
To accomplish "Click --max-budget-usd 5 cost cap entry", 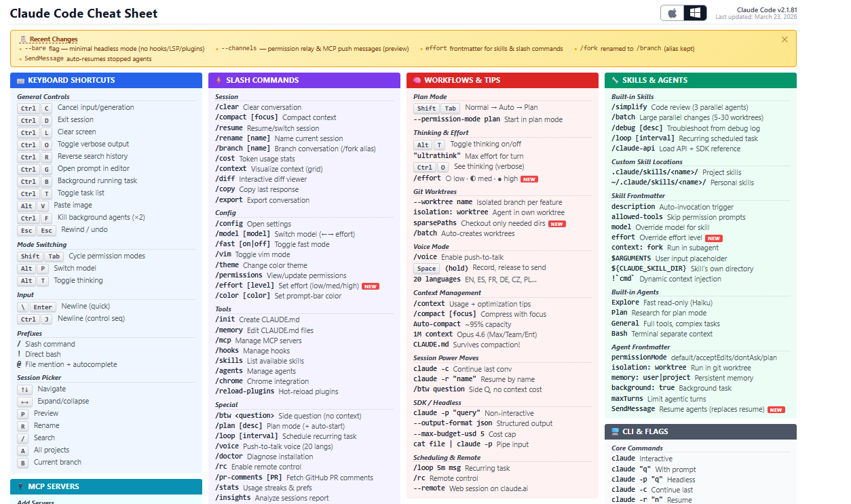I will [464, 434].
